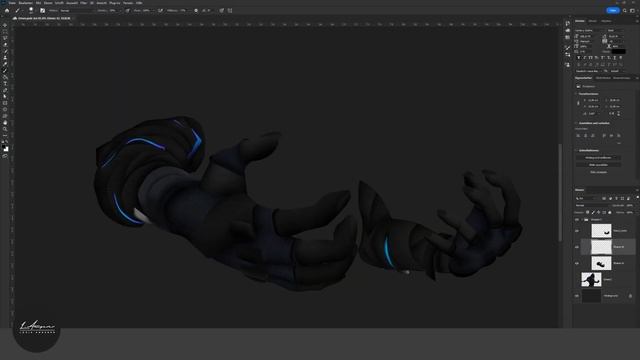Open the layer blend mode dropdown
Viewport: 640px width, 360px height.
(x=592, y=205)
